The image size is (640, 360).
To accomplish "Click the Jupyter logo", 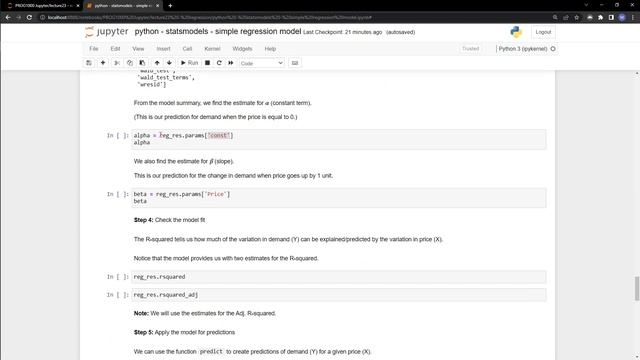I will click(107, 32).
